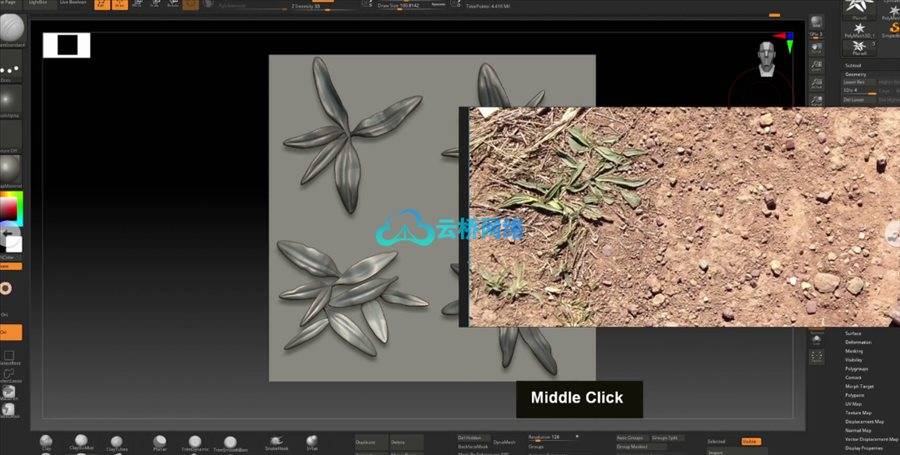Image resolution: width=900 pixels, height=455 pixels.
Task: Select the TrimSmoothBorder brush
Action: tap(230, 442)
